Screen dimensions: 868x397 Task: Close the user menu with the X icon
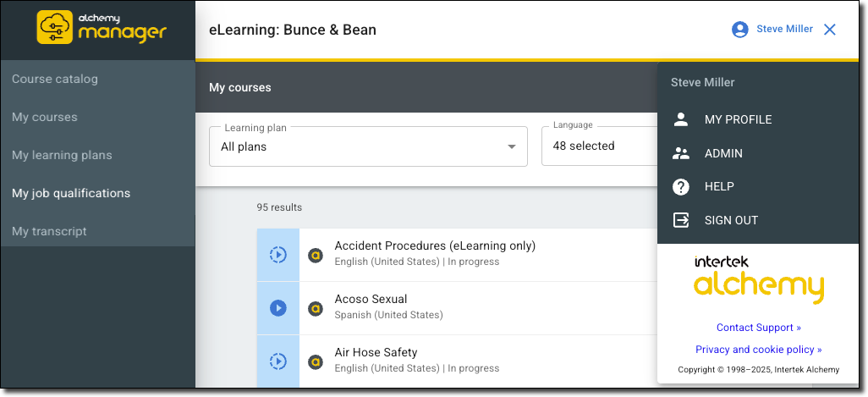[829, 30]
